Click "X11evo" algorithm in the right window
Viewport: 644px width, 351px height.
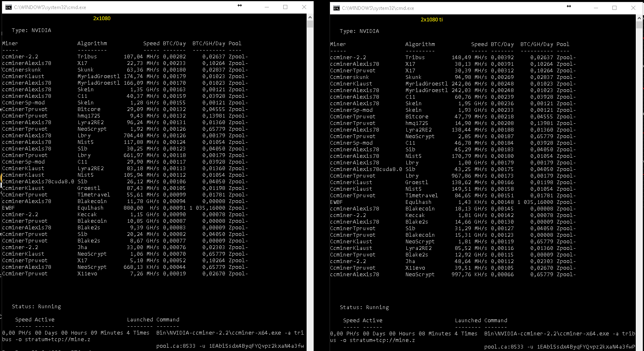coord(415,268)
